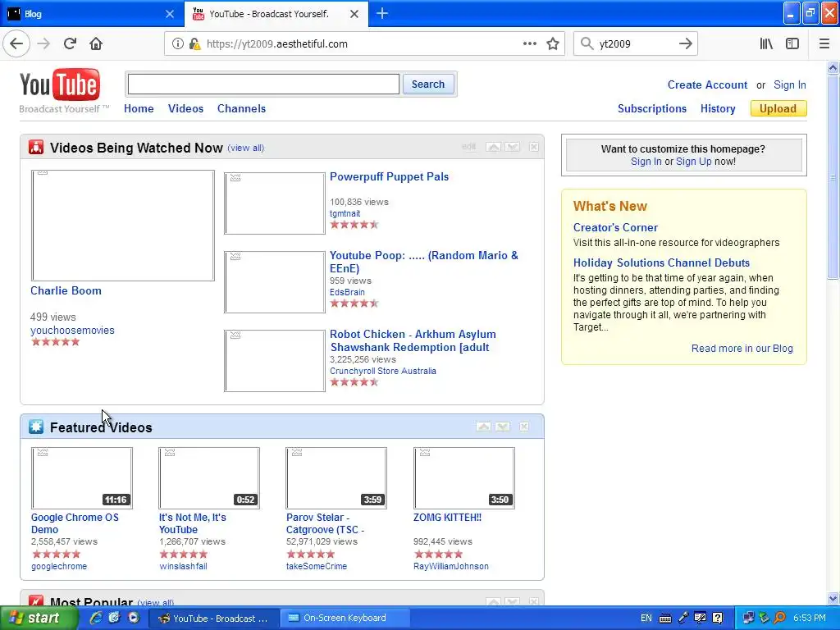This screenshot has height=630, width=840.
Task: Go back with the browser Back arrow
Action: point(16,44)
